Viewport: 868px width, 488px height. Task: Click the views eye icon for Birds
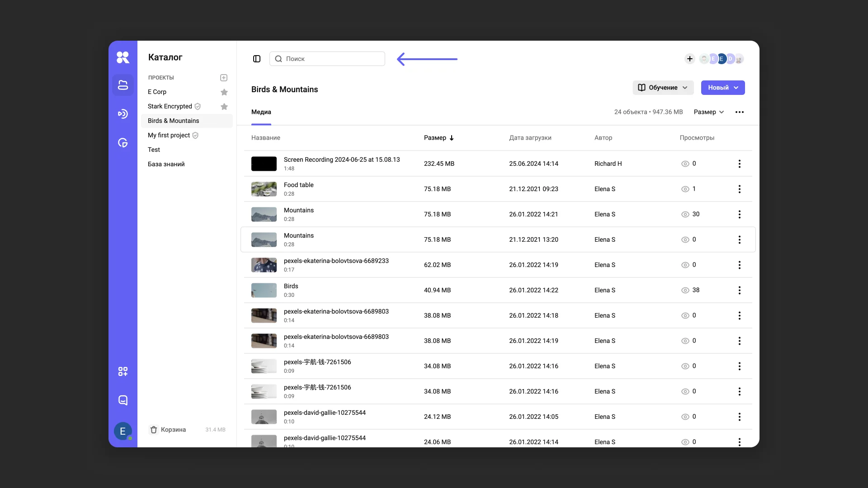685,291
